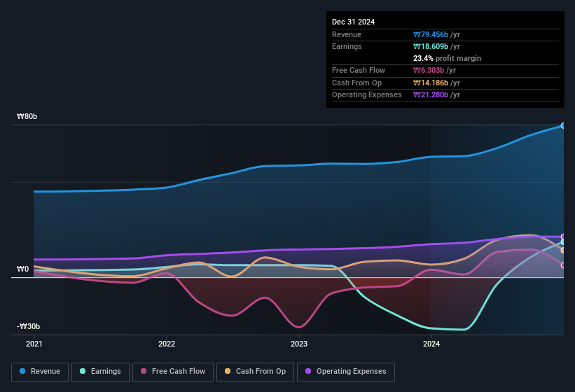Image resolution: width=575 pixels, height=392 pixels.
Task: Click the Earnings row label in tooltip
Action: 347,46
